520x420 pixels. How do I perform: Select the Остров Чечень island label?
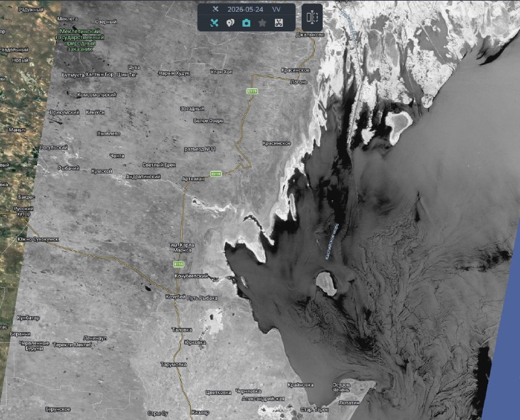click(341, 387)
